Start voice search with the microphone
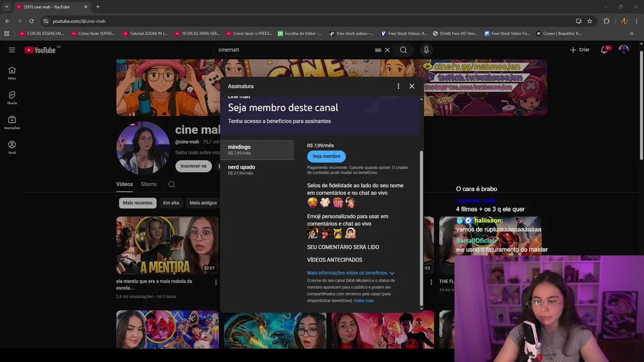 pos(426,50)
